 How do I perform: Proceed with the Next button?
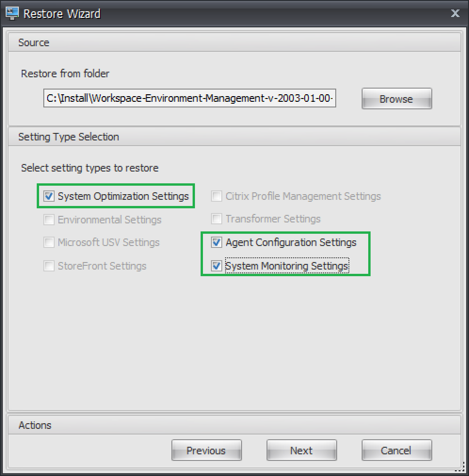(301, 451)
